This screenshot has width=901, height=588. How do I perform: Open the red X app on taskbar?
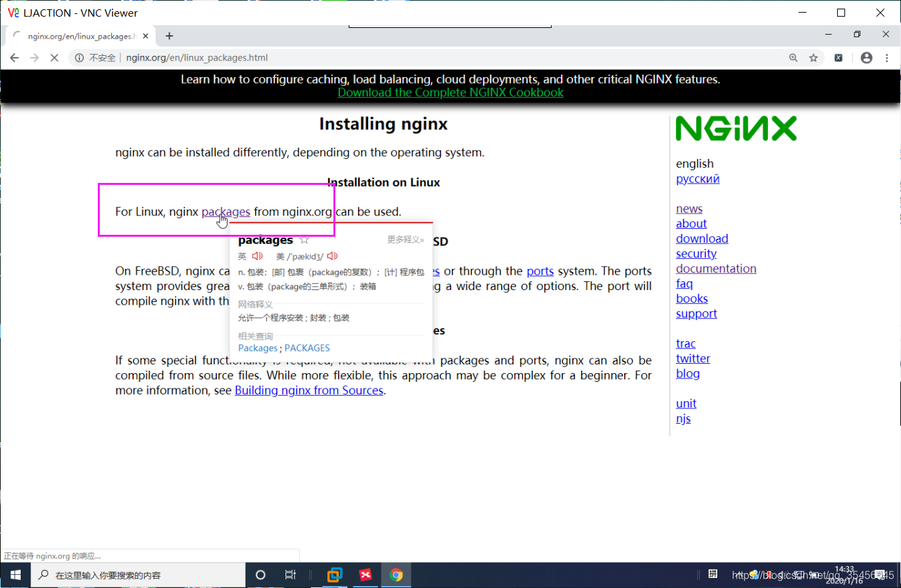365,575
